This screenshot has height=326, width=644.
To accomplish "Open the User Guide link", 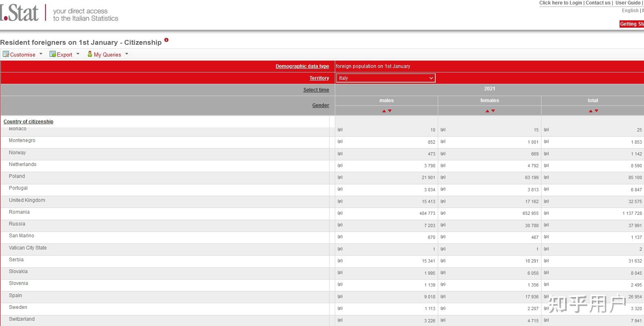I will [628, 3].
